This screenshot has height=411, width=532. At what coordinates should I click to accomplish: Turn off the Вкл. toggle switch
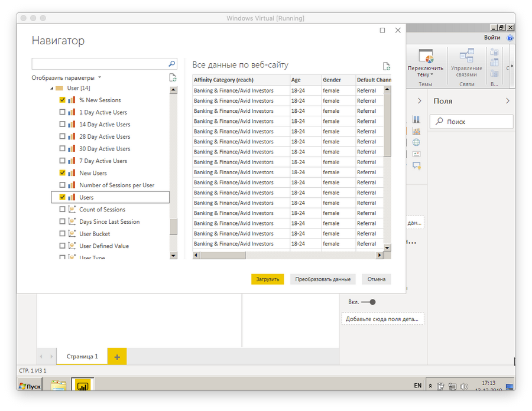tap(369, 302)
